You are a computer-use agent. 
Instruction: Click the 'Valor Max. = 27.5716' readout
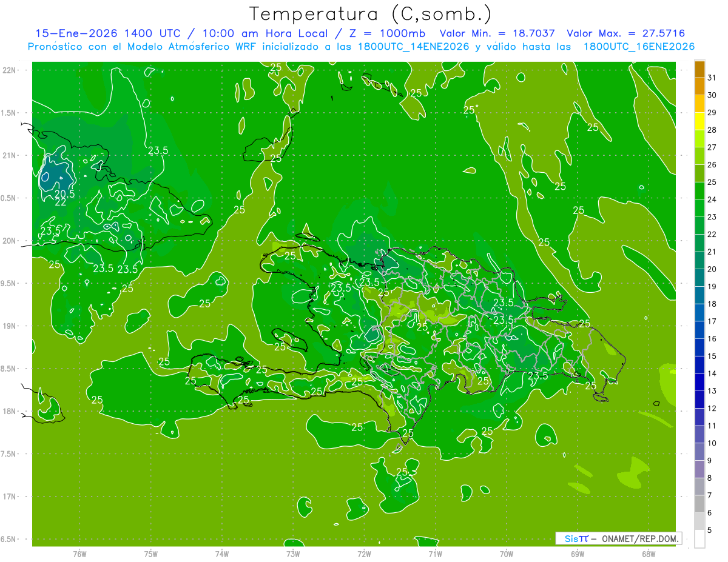pyautogui.click(x=625, y=33)
